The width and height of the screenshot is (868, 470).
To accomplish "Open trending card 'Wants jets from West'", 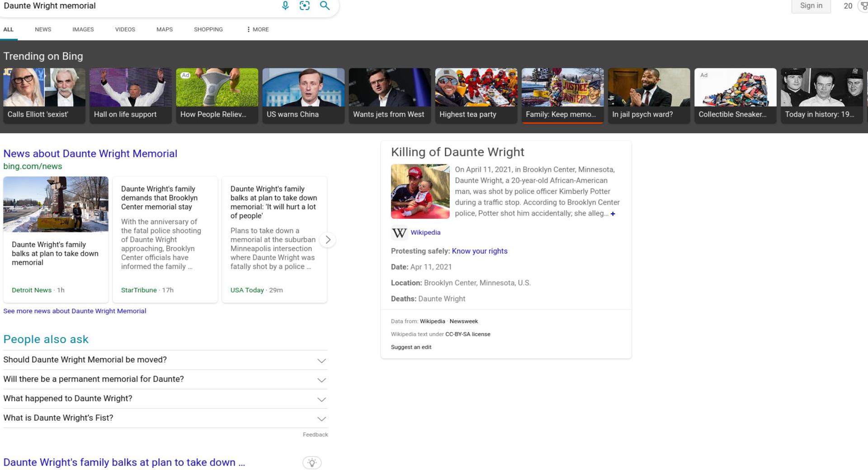I will click(390, 96).
